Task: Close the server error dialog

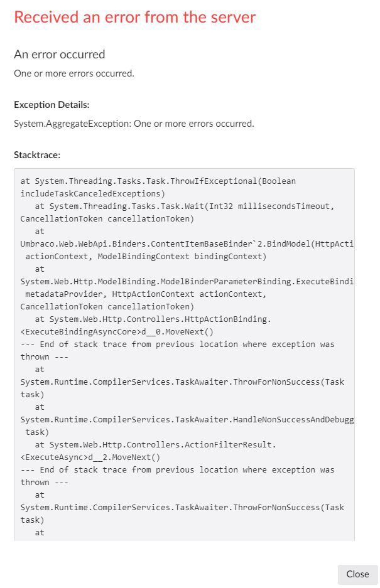Action: (x=357, y=574)
